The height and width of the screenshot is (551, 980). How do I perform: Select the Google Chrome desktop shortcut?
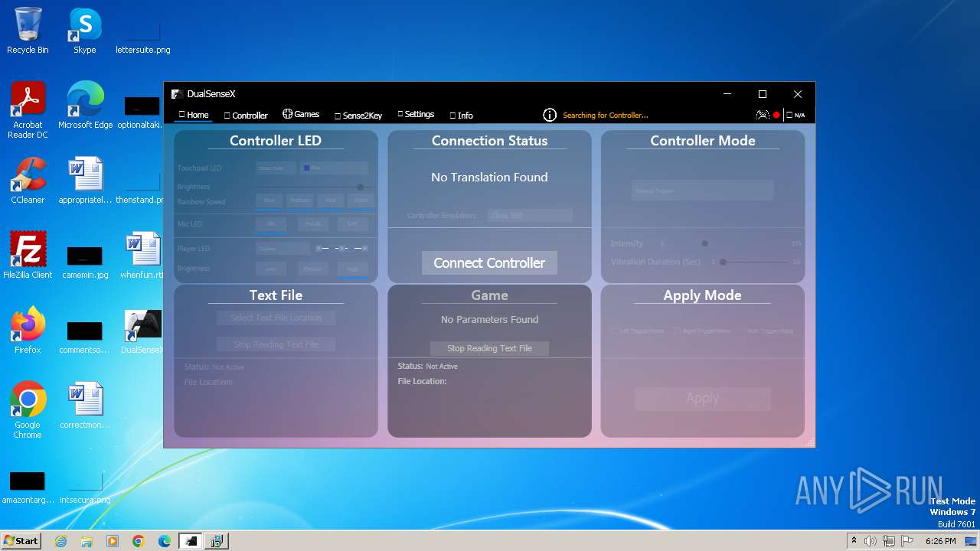tap(28, 410)
